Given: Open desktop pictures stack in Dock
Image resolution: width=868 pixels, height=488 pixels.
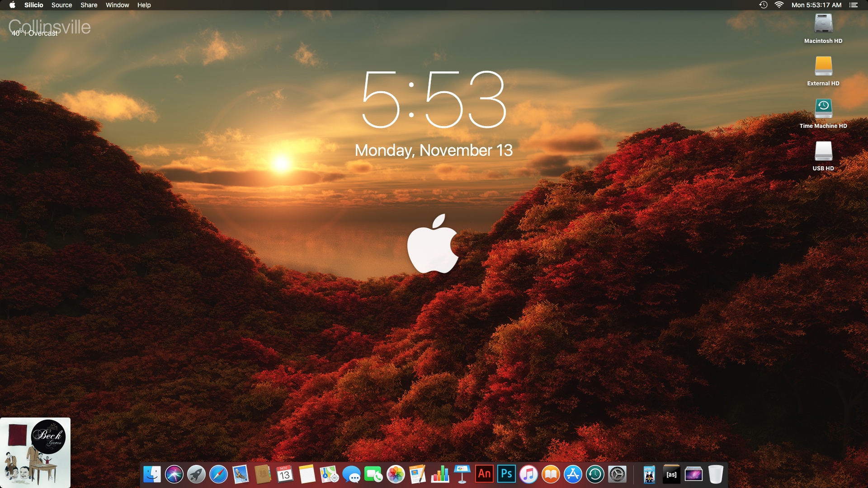Looking at the screenshot, I should tap(693, 474).
